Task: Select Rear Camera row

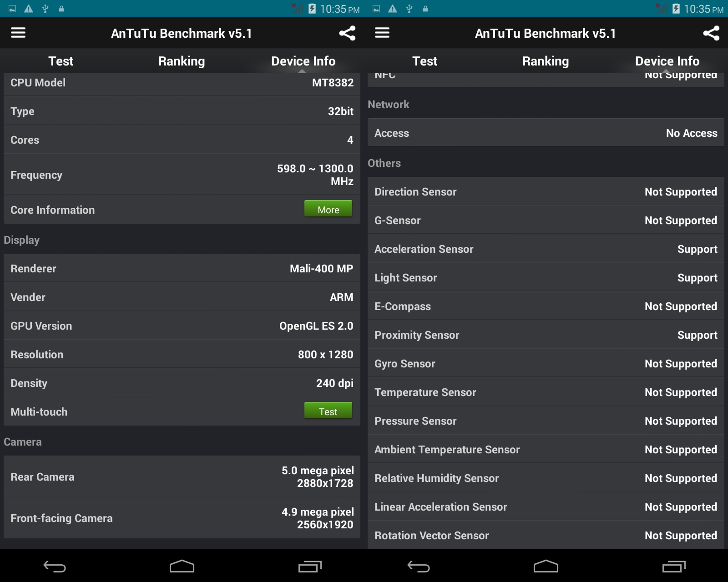Action: tap(182, 477)
